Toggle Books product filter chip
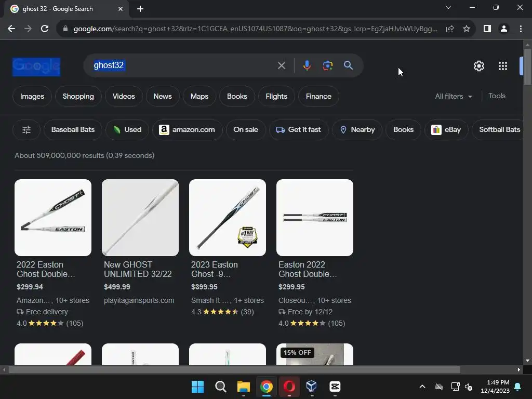This screenshot has height=399, width=532. point(403,129)
